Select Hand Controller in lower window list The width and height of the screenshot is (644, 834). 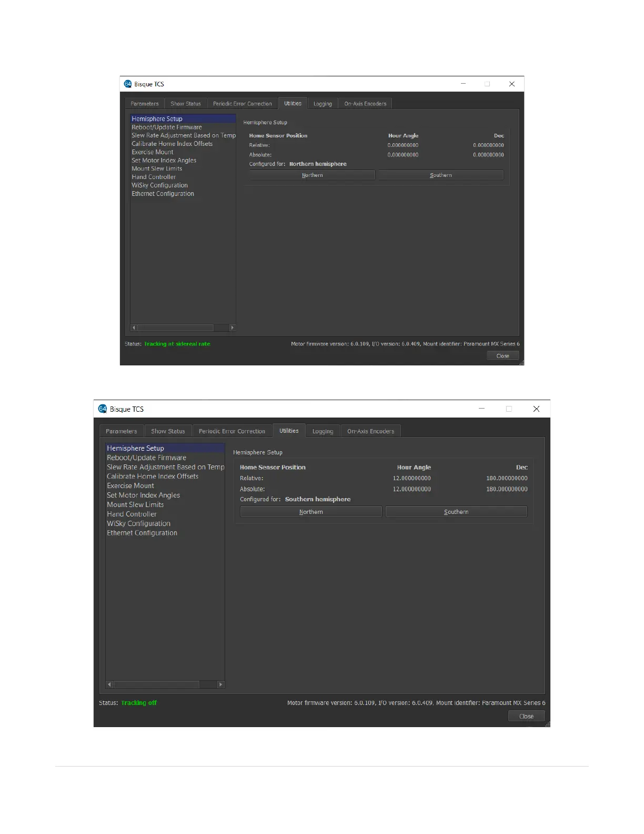tap(165, 514)
